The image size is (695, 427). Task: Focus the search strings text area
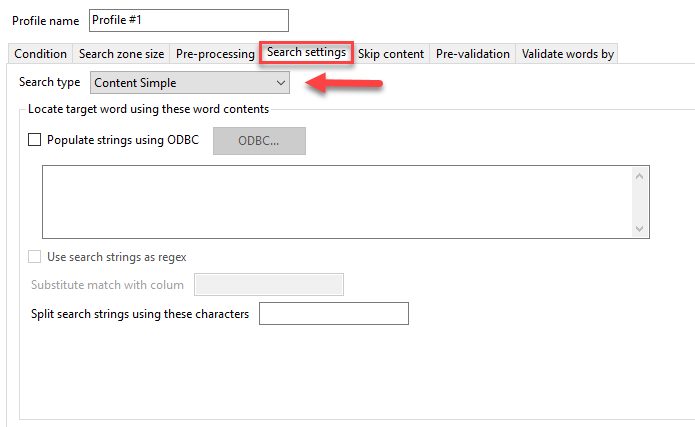pyautogui.click(x=335, y=202)
